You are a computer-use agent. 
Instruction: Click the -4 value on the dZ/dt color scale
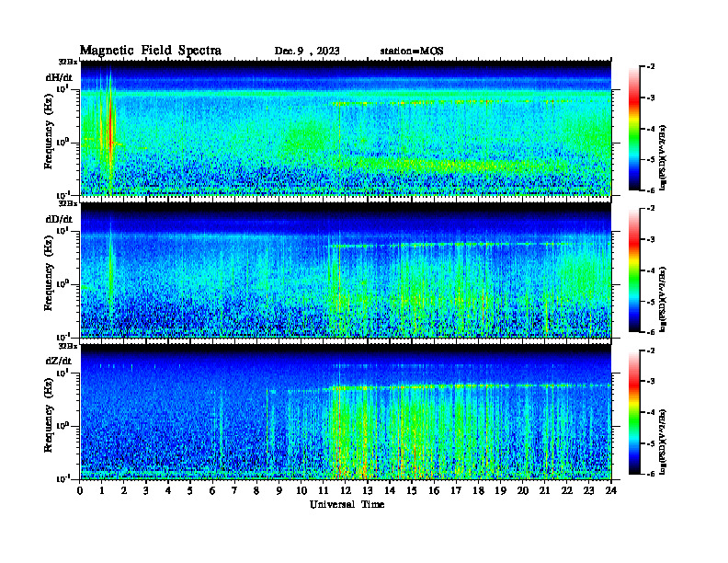[x=651, y=412]
